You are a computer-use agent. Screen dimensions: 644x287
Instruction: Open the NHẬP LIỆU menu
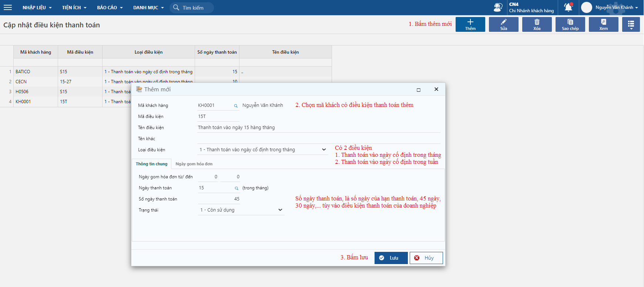(x=37, y=7)
